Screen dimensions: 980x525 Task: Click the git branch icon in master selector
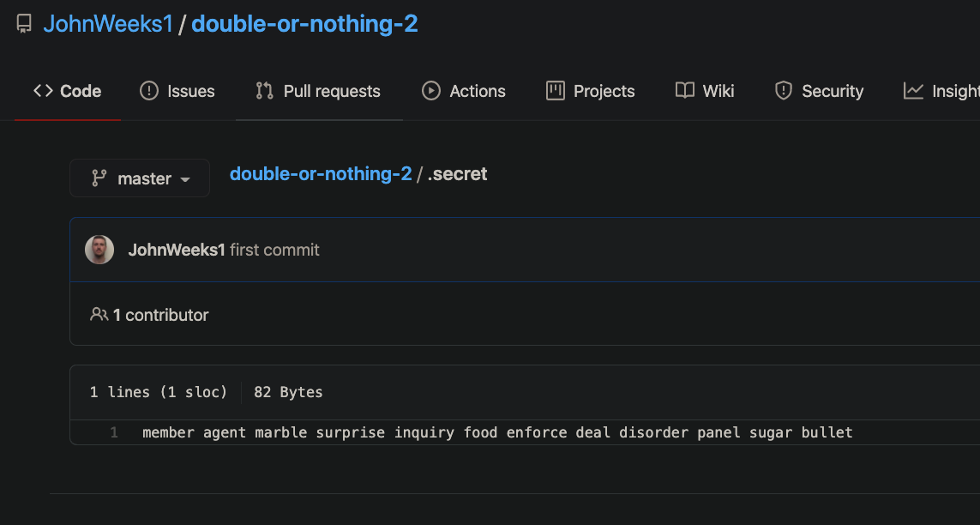click(99, 178)
